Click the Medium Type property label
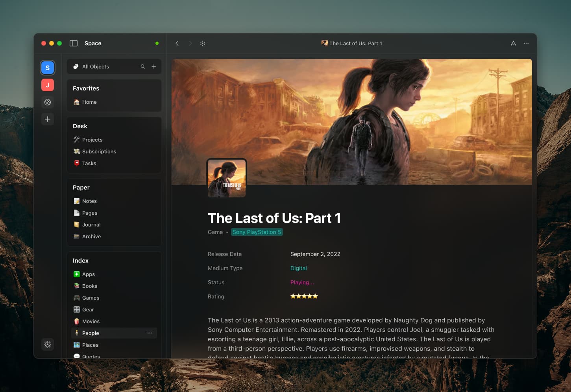Screen dimensions: 571x392 point(225,268)
